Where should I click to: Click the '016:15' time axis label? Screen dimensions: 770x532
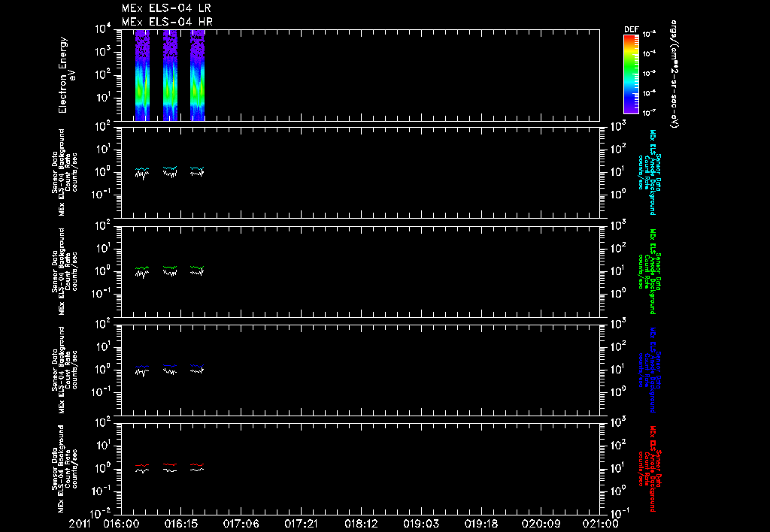[x=180, y=524]
